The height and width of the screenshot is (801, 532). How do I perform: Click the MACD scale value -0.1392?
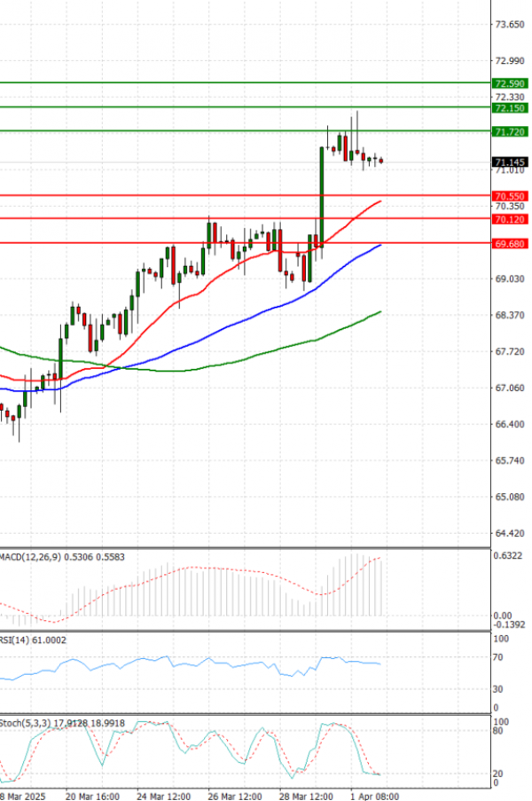point(509,624)
